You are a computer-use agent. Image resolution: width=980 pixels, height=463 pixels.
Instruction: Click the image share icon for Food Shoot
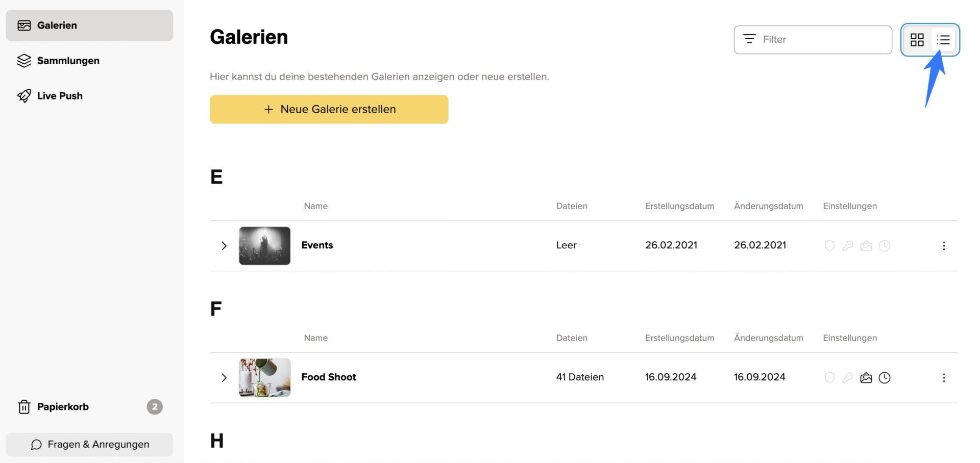(866, 378)
